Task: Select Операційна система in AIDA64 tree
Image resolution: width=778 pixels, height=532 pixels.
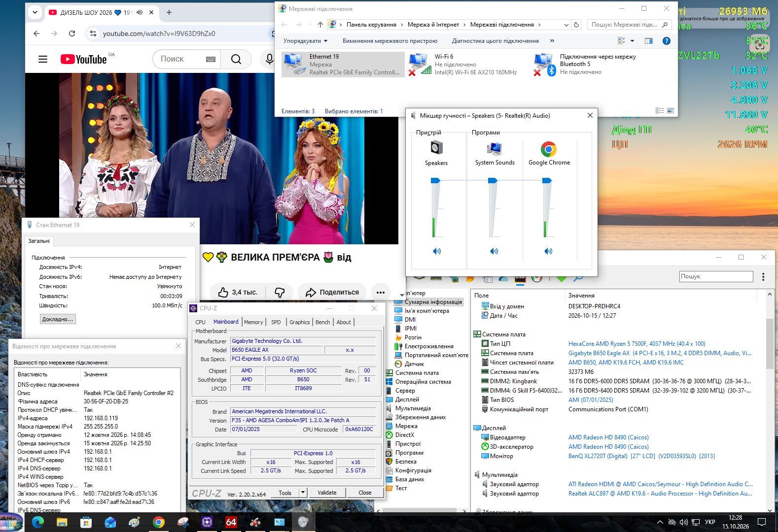Action: (423, 382)
